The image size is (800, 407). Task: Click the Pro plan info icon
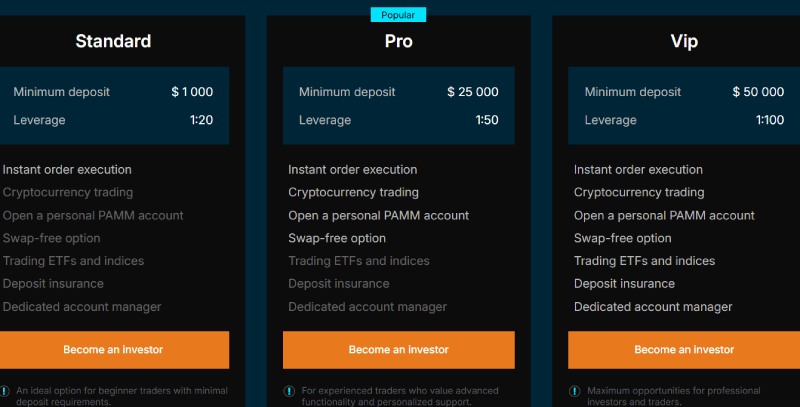click(289, 390)
